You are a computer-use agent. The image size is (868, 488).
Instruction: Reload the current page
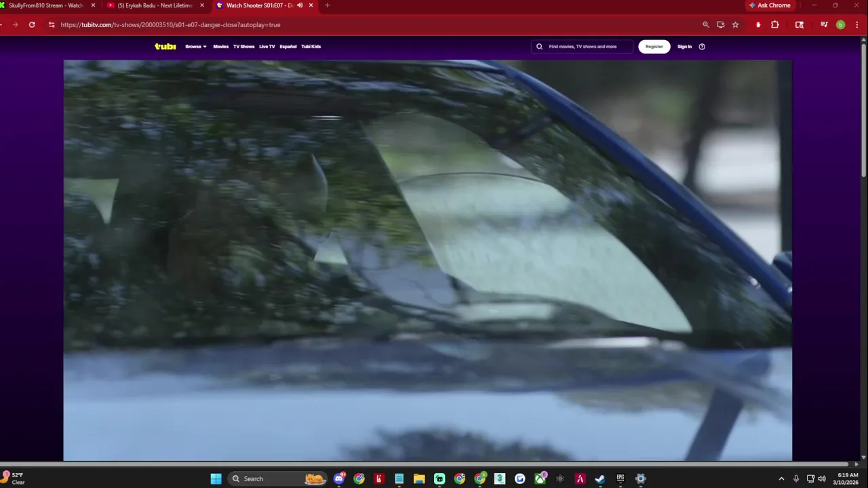[32, 24]
